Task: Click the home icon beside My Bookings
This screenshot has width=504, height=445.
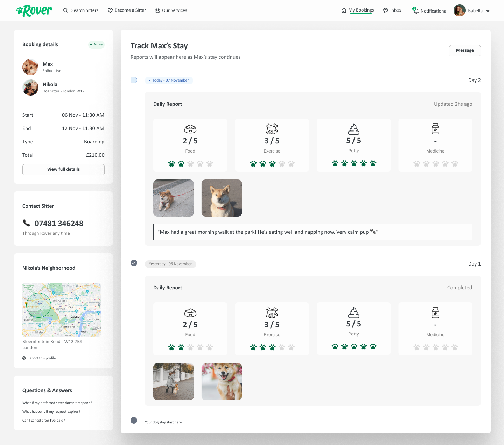Action: point(344,10)
